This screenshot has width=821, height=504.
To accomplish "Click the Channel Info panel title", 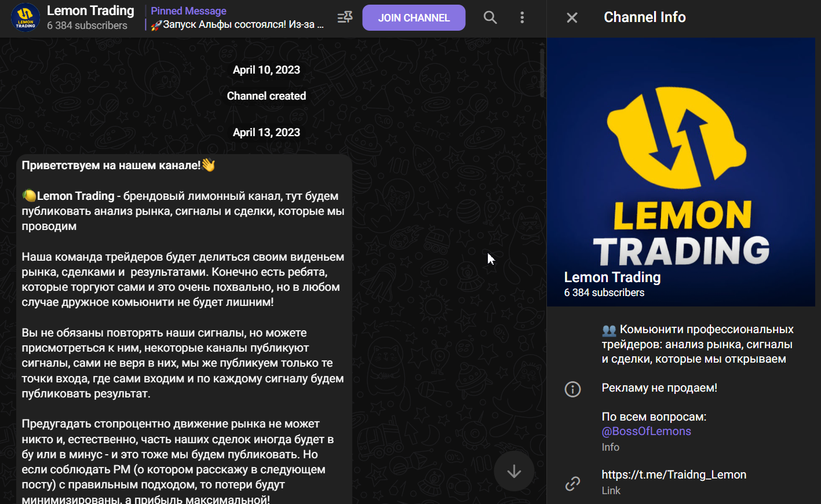I will pos(645,17).
